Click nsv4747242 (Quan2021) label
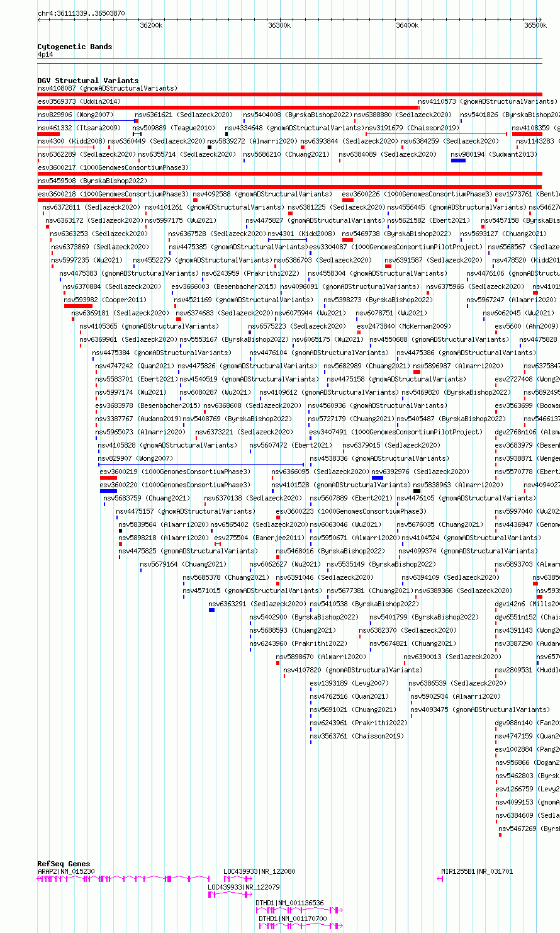 pyautogui.click(x=135, y=366)
